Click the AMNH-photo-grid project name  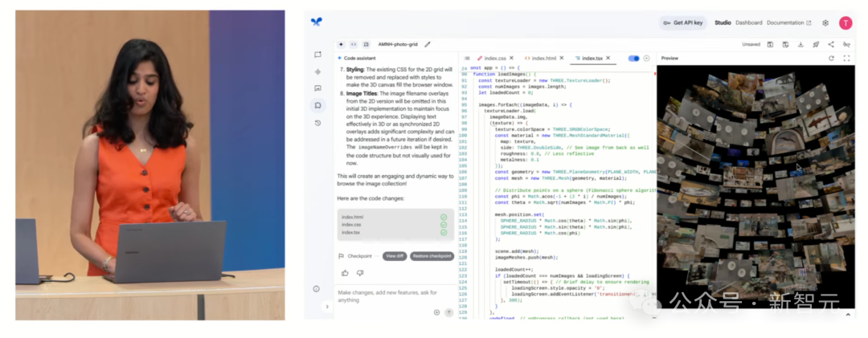(x=399, y=44)
